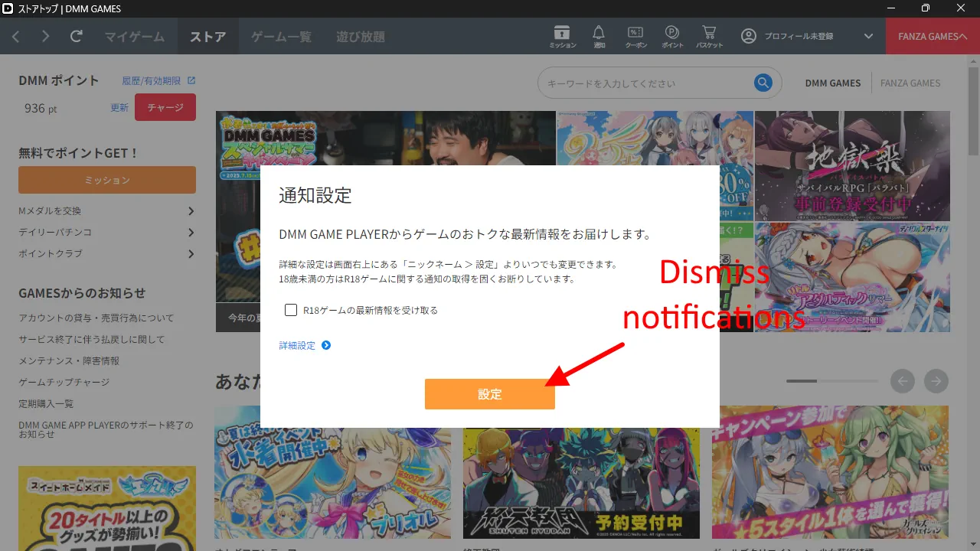Screen dimensions: 980x551
Task: Go forward with the right arrow icon
Action: coord(46,36)
